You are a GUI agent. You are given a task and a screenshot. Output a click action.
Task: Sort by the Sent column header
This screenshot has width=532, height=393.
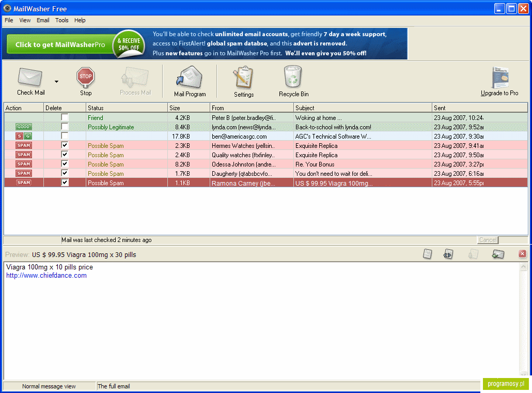pyautogui.click(x=480, y=108)
